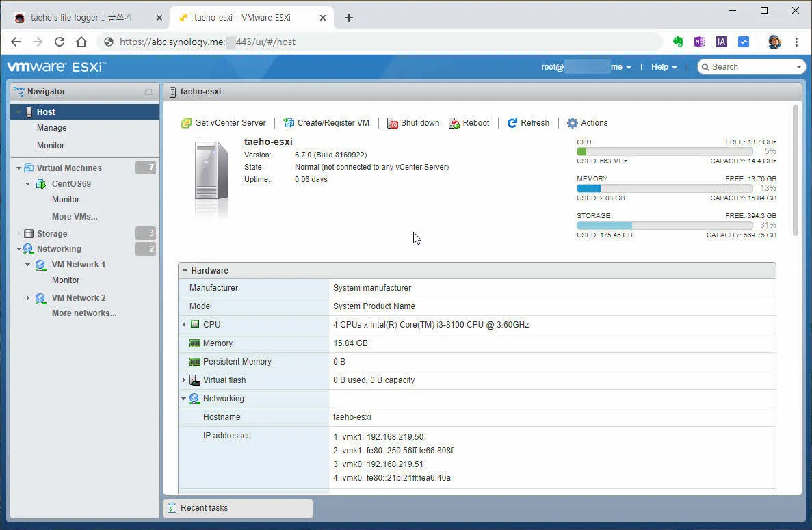Click the Get vCenter Server icon

click(187, 123)
